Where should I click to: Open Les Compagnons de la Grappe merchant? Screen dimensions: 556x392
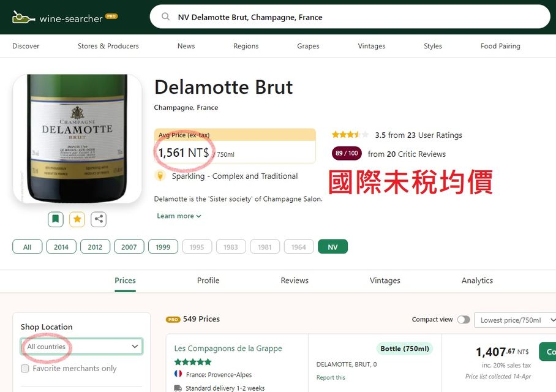[228, 349]
